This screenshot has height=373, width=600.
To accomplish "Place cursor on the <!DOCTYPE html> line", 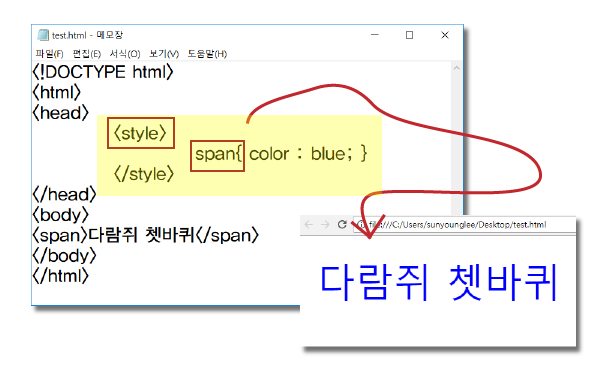I will (103, 72).
